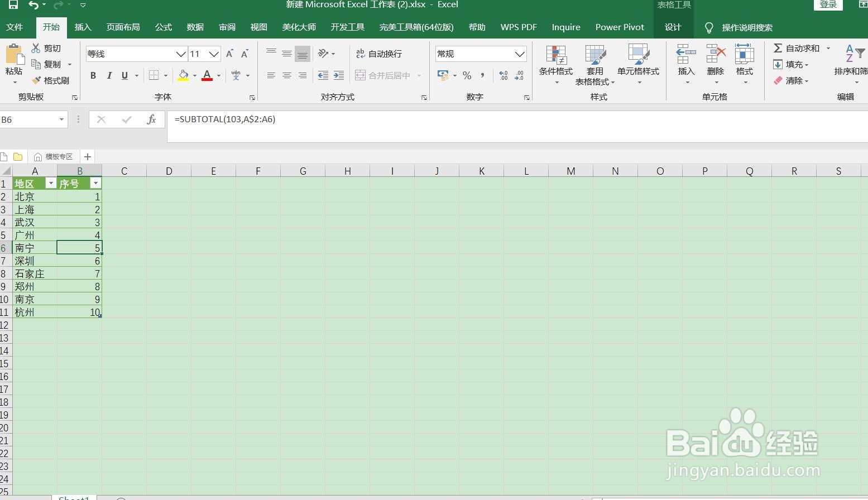
Task: Align cell text to the left
Action: (x=271, y=75)
